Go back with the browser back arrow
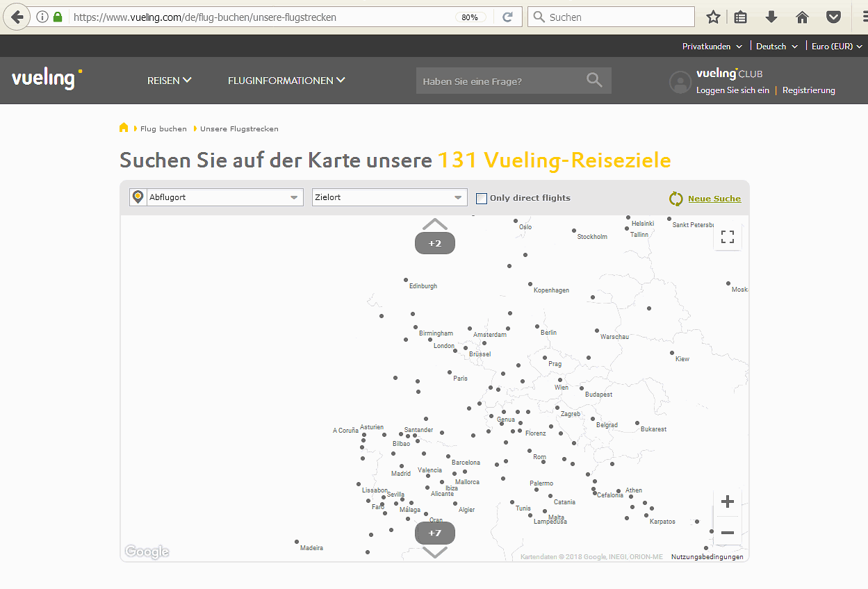Image resolution: width=868 pixels, height=589 pixels. [17, 17]
